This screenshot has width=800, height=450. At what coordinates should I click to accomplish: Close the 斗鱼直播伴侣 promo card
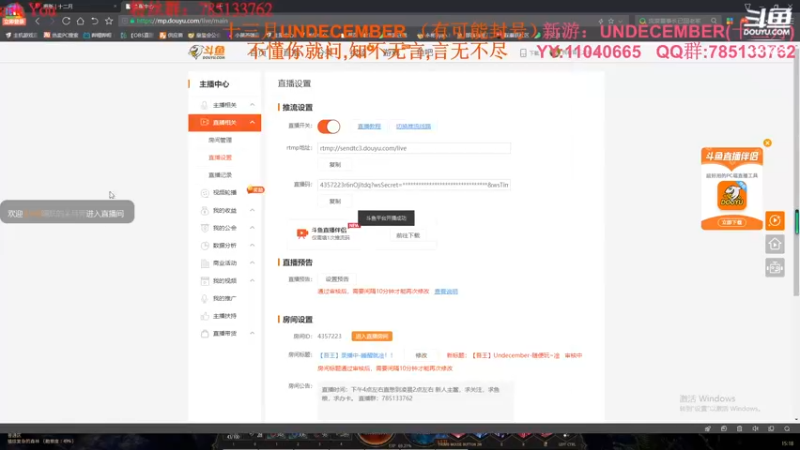(767, 143)
